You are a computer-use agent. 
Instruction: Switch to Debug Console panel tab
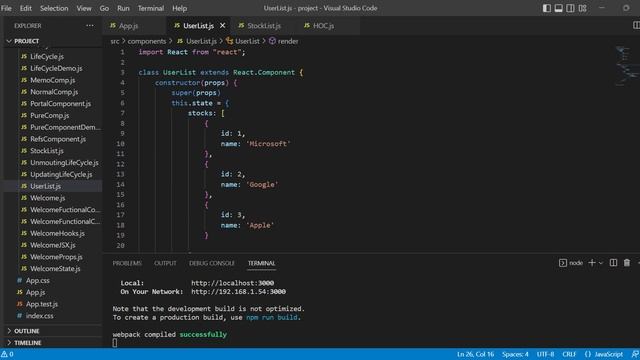click(x=212, y=263)
